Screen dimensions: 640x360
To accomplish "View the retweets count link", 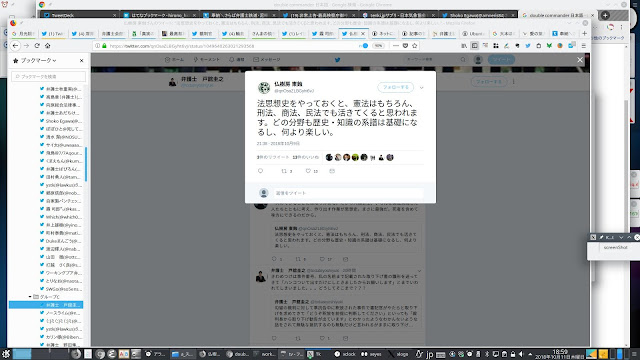I will click(273, 157).
